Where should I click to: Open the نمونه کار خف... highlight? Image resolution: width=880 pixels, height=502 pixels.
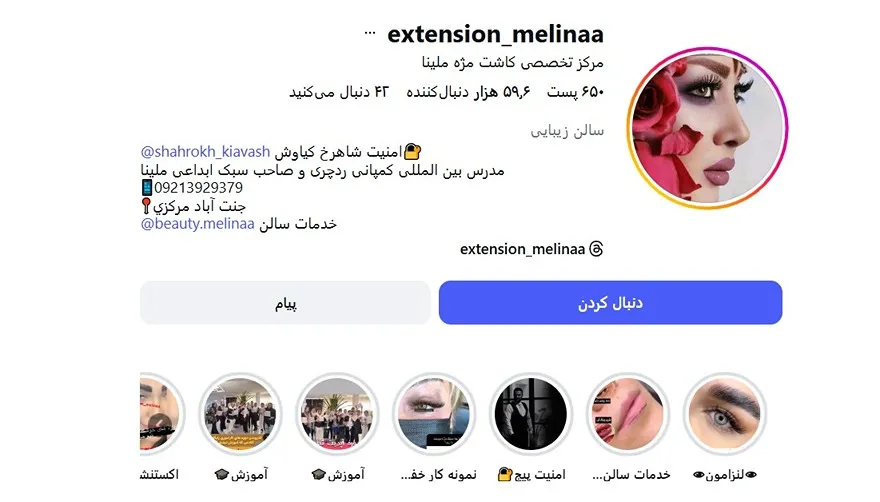pyautogui.click(x=434, y=414)
